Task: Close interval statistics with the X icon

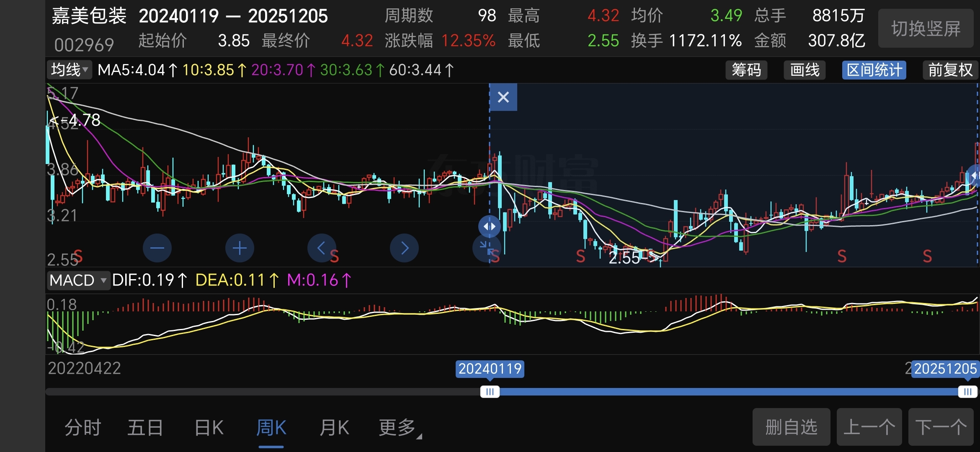Action: [x=503, y=97]
